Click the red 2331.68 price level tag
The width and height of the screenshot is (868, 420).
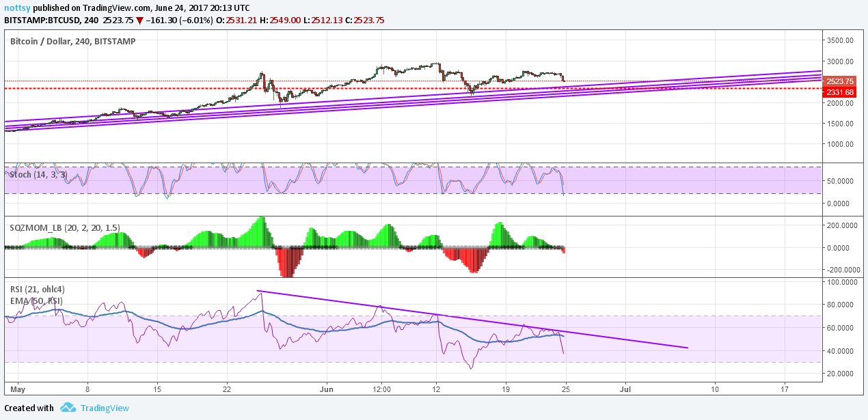[840, 92]
